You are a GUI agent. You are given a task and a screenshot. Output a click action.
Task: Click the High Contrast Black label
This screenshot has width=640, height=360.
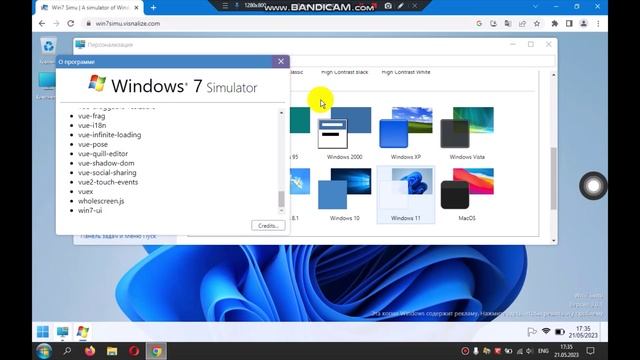(344, 72)
